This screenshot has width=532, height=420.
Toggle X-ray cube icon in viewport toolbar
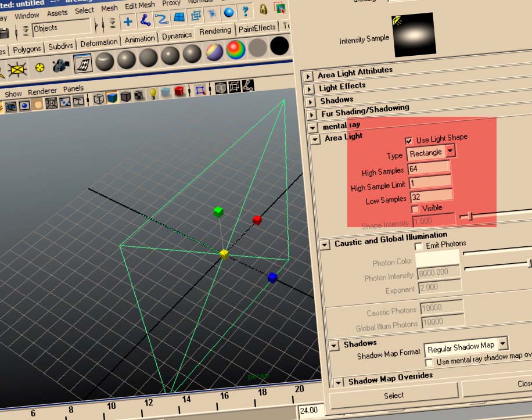click(x=221, y=88)
